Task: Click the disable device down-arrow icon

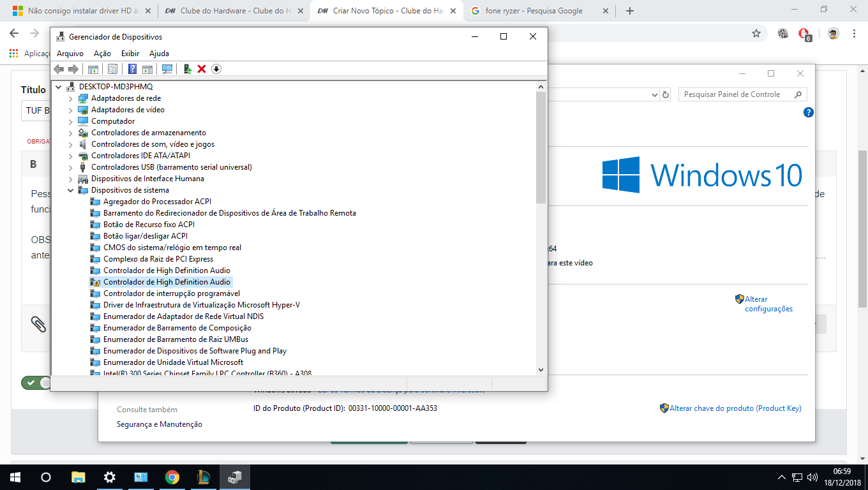Action: point(216,69)
